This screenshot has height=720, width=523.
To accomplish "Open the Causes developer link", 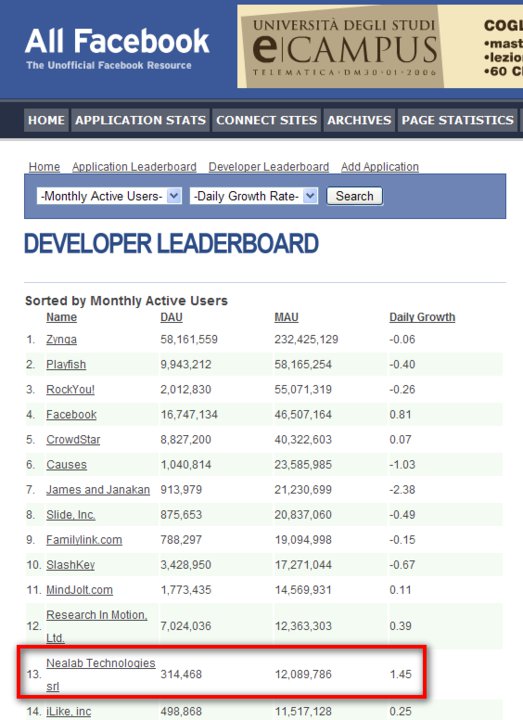I will pos(66,465).
